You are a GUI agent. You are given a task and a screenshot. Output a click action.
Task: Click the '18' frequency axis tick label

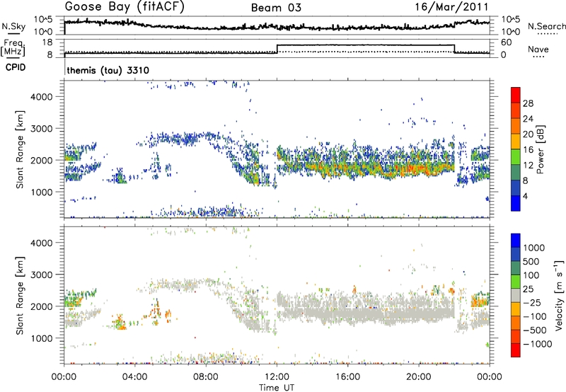47,42
